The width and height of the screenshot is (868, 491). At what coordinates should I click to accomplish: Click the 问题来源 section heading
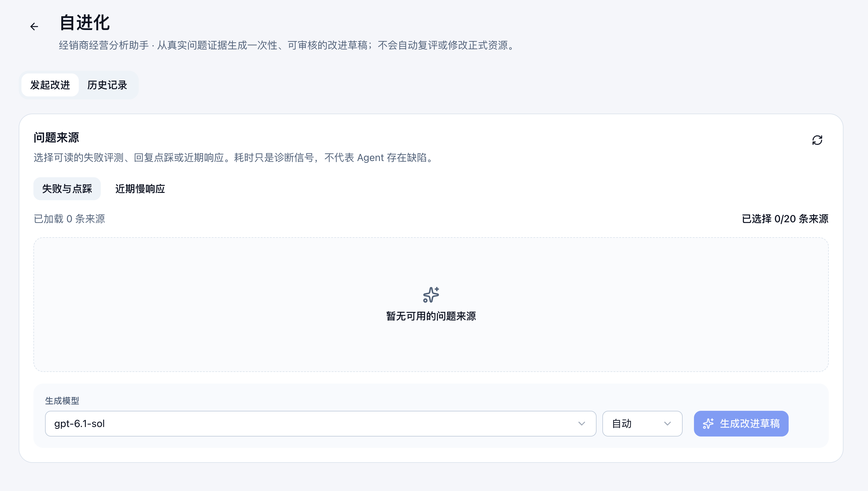point(56,137)
